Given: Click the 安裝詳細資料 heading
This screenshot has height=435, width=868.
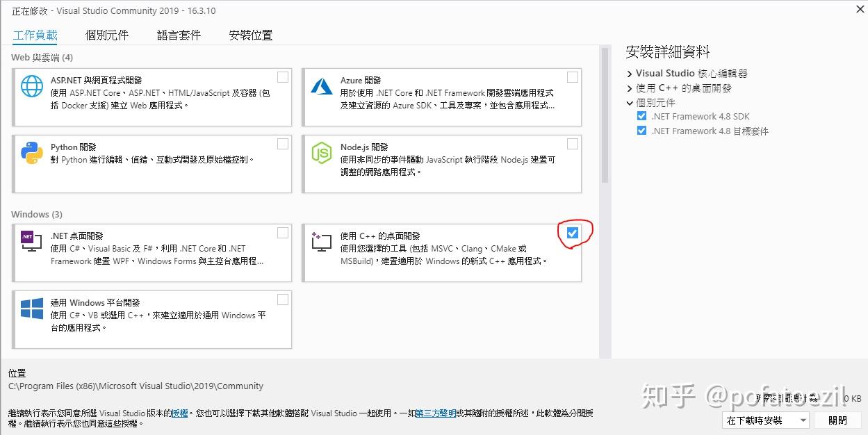Looking at the screenshot, I should click(668, 51).
